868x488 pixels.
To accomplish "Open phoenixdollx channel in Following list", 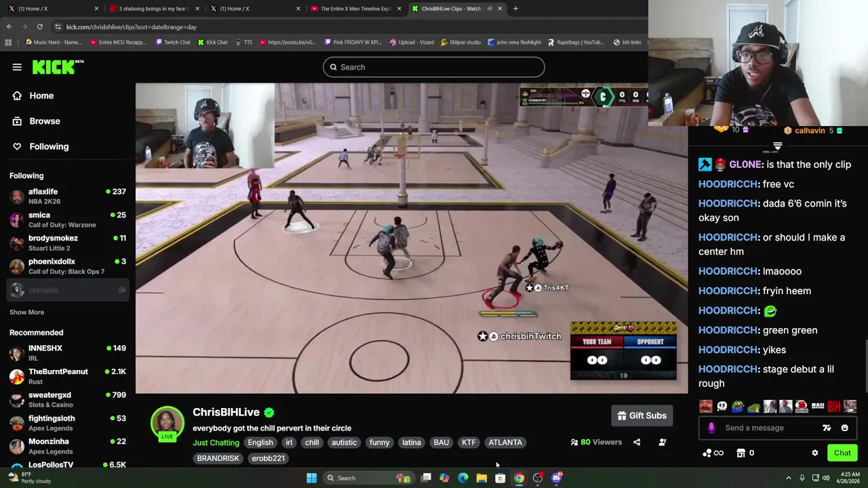I will (x=68, y=266).
